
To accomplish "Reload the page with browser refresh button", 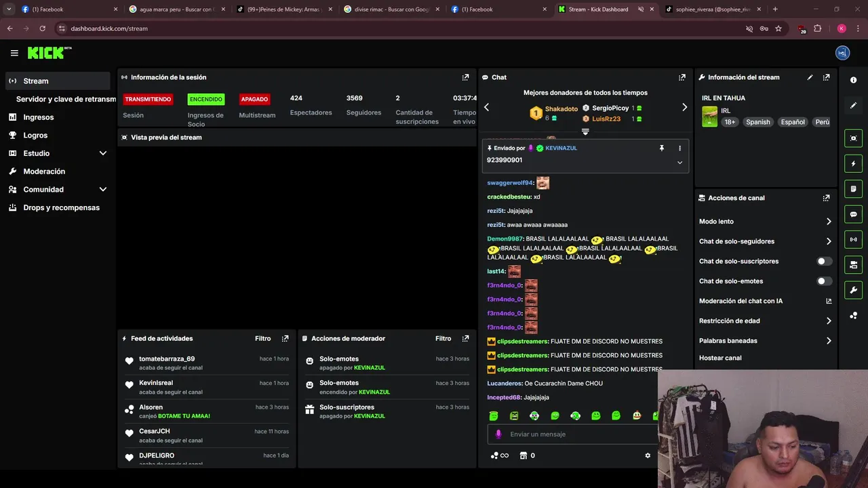I will (x=43, y=28).
